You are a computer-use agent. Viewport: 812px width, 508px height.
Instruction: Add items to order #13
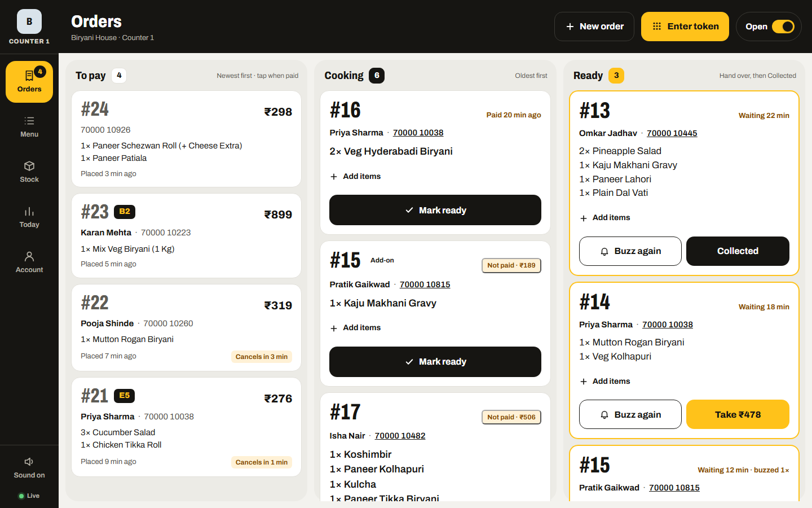point(604,218)
